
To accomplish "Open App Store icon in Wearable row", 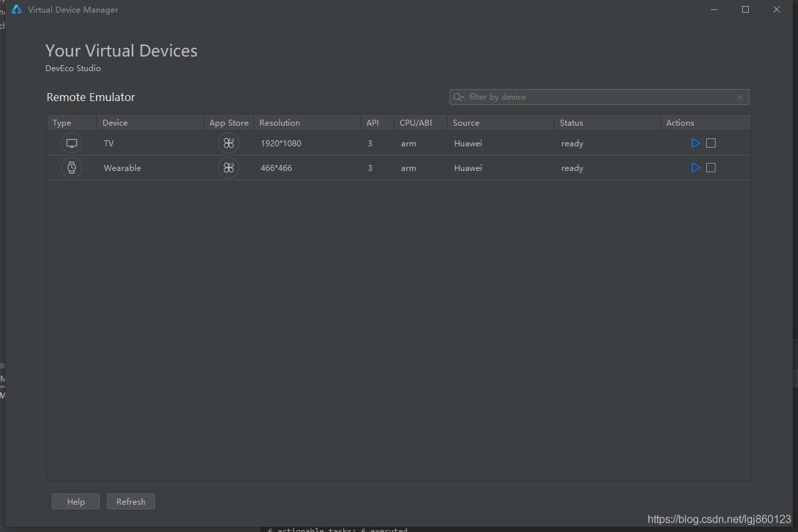I will [229, 168].
